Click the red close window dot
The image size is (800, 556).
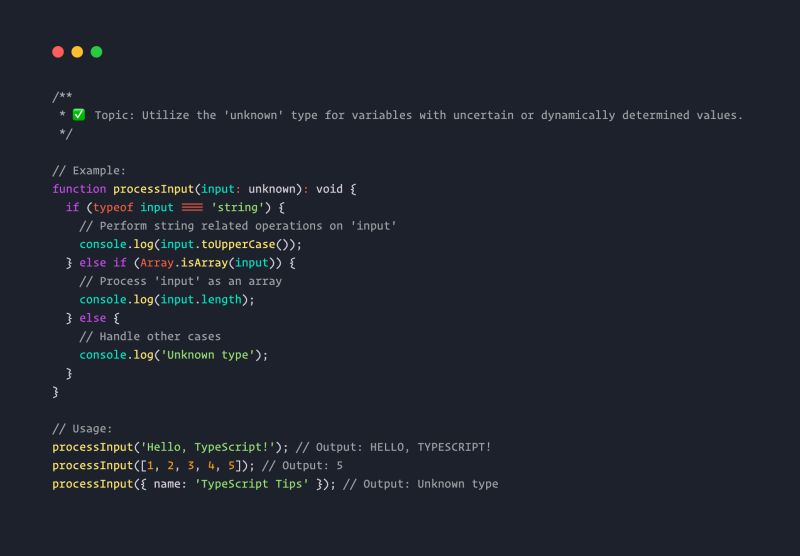click(x=58, y=52)
